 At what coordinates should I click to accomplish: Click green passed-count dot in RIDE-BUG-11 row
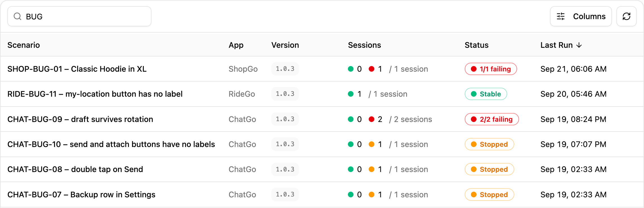click(351, 94)
